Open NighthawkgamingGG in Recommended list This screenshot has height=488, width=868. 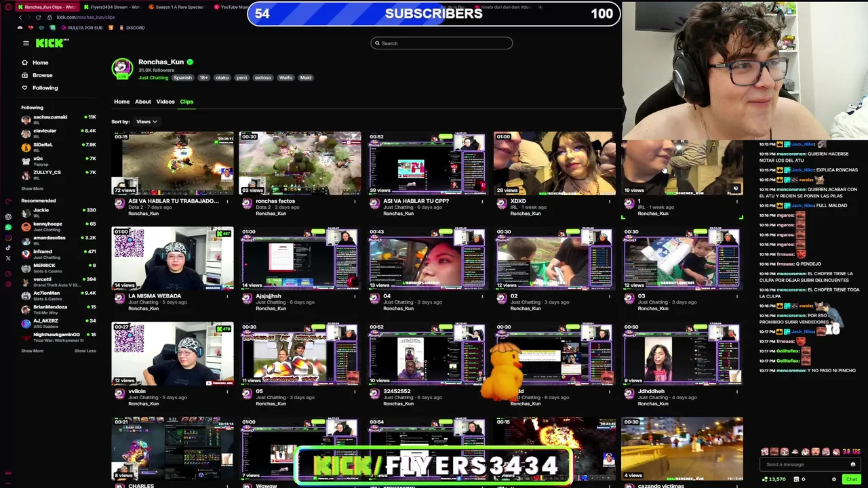[59, 336]
